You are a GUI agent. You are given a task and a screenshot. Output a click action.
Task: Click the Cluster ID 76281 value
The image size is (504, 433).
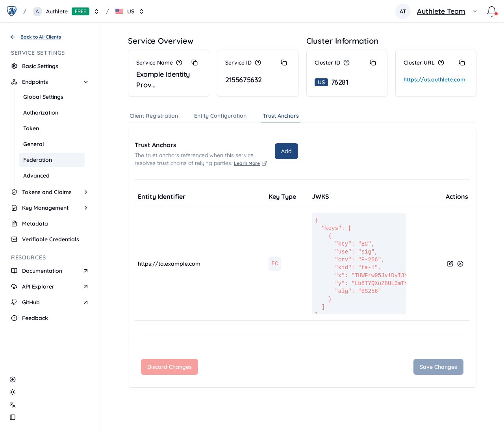[340, 82]
